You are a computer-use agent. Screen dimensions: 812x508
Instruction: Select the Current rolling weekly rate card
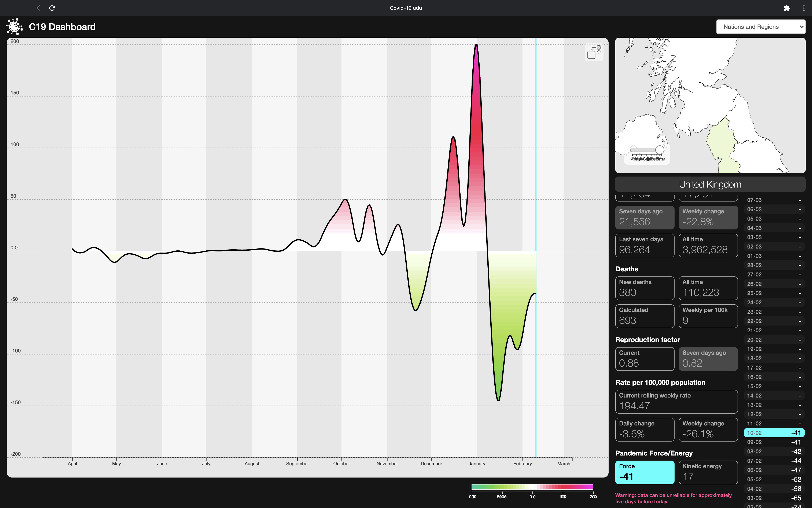[676, 402]
